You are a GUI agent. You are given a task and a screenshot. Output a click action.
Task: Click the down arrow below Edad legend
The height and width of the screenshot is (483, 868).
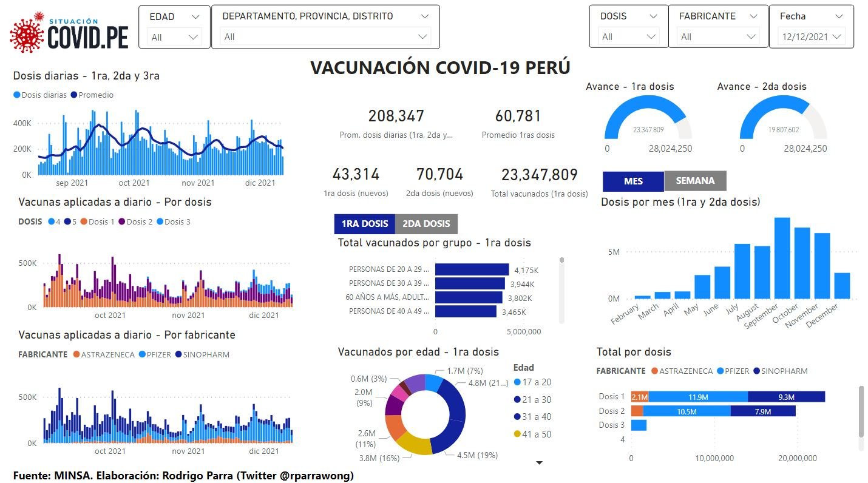(x=539, y=463)
